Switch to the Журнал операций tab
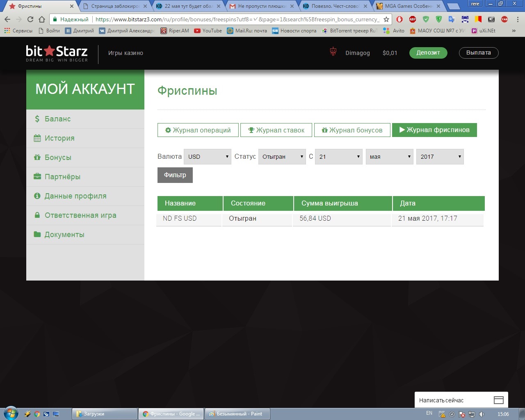Screen dimensions: 525x420 click(x=198, y=130)
